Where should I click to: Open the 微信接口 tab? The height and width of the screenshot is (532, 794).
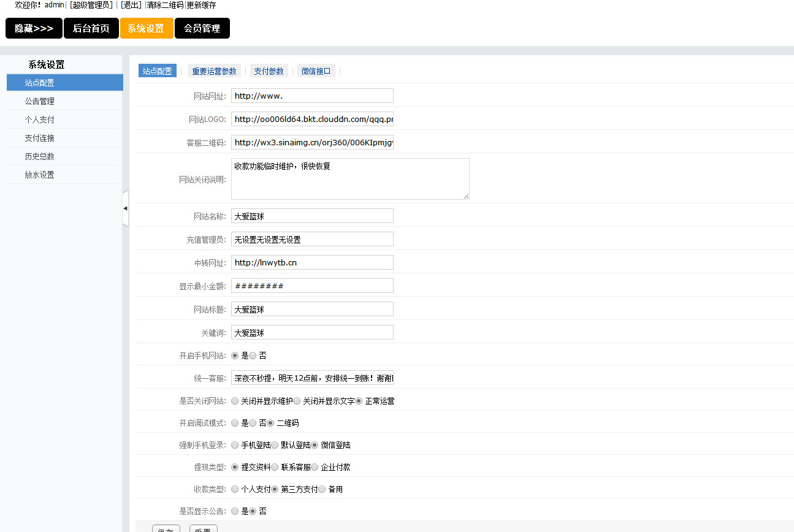click(316, 70)
